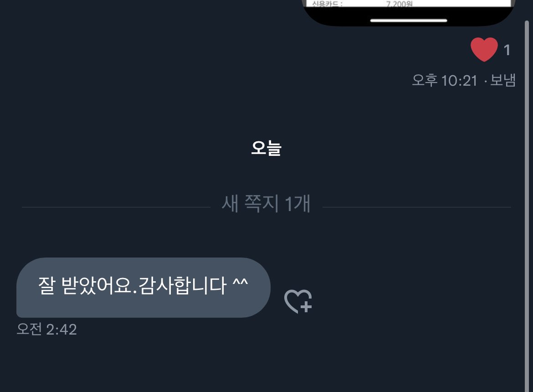The image size is (533, 392).
Task: Click the "7,200원" amount in the attached image
Action: pyautogui.click(x=399, y=3)
